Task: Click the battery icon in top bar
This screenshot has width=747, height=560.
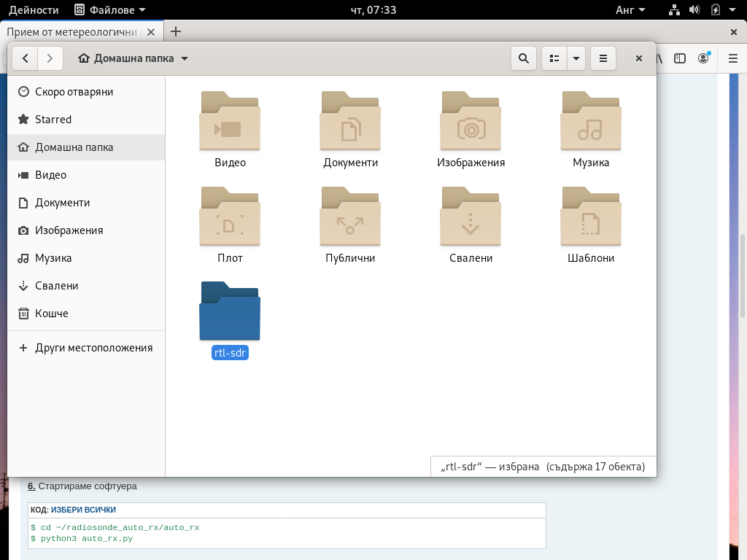Action: pos(715,9)
